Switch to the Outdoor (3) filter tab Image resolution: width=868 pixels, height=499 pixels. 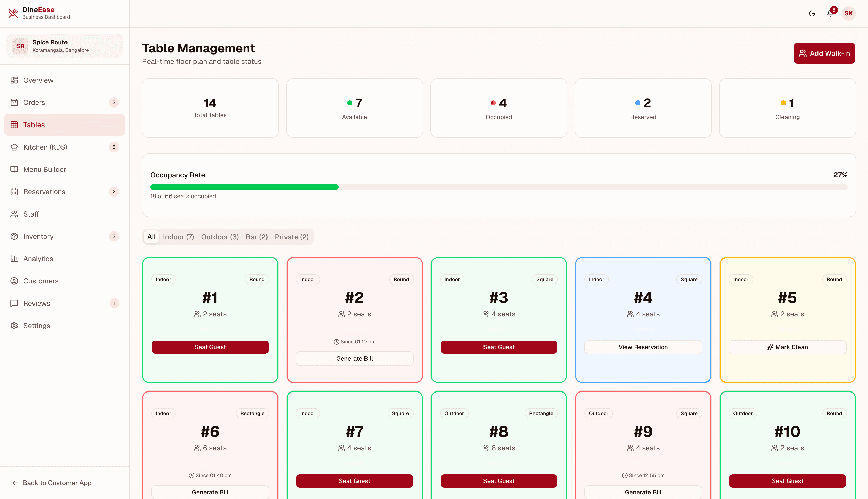point(220,237)
